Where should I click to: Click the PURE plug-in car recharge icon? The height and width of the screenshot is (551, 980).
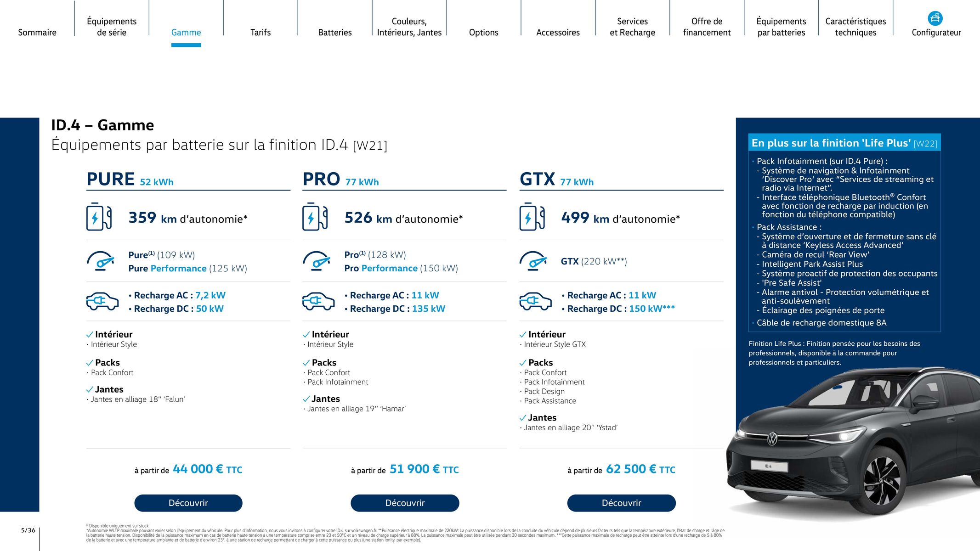(x=102, y=301)
